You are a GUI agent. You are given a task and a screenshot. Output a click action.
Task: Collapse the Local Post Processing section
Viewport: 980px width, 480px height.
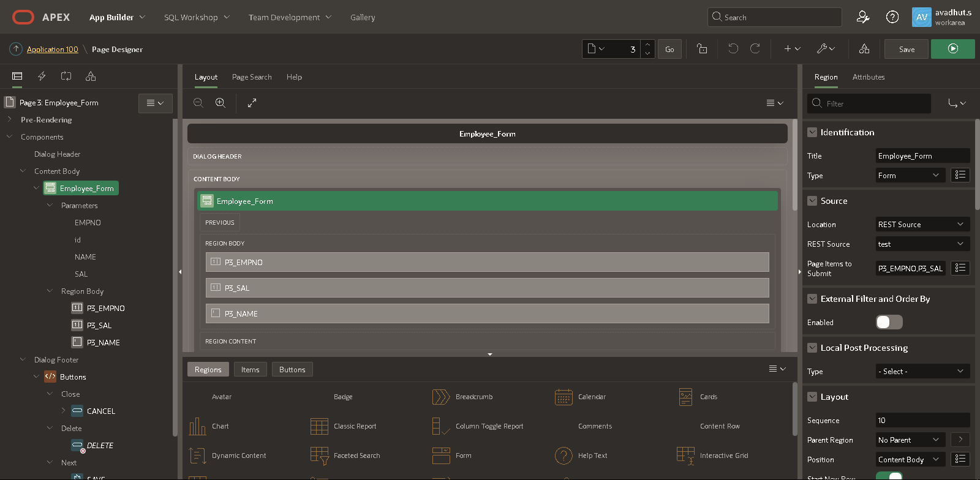pos(812,348)
